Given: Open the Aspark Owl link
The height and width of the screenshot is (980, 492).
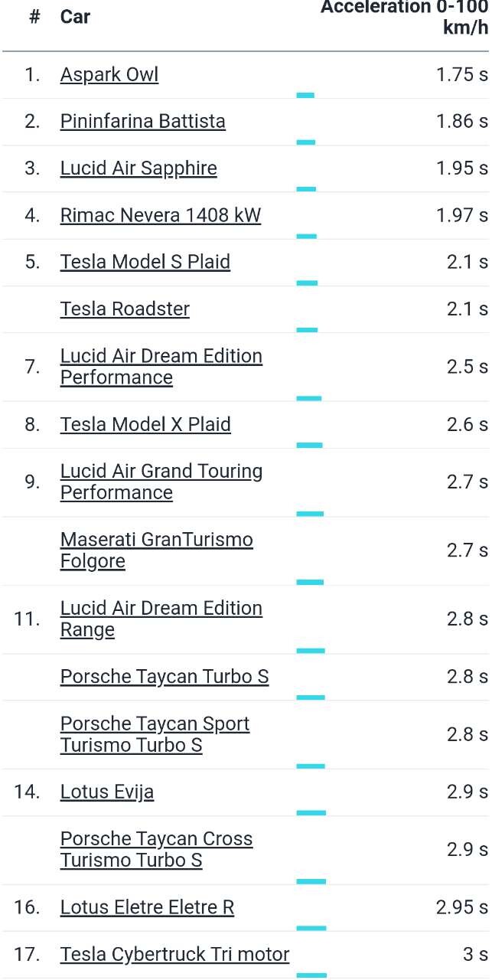Looking at the screenshot, I should pyautogui.click(x=109, y=75).
